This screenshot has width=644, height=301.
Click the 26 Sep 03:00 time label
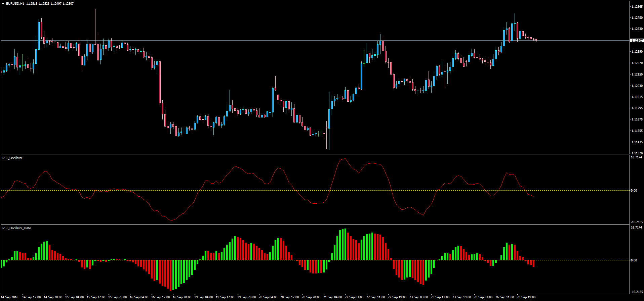(x=483, y=297)
